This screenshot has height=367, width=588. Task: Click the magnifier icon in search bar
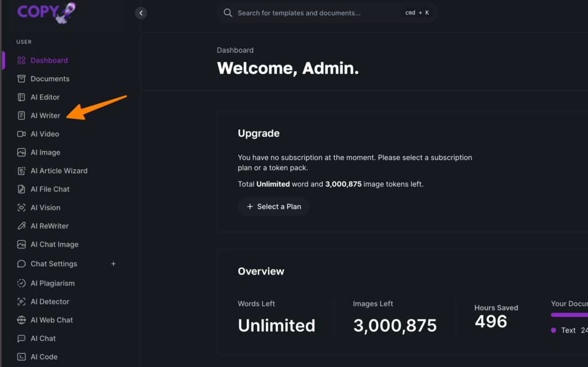228,13
